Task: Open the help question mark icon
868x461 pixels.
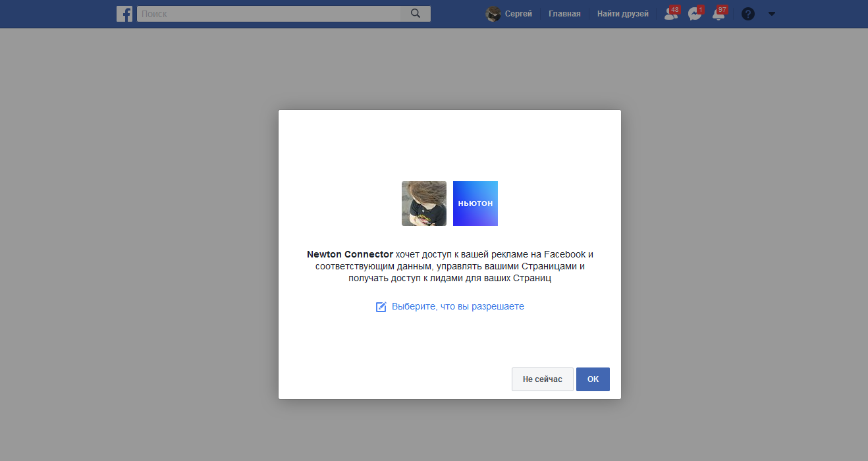Action: coord(747,14)
